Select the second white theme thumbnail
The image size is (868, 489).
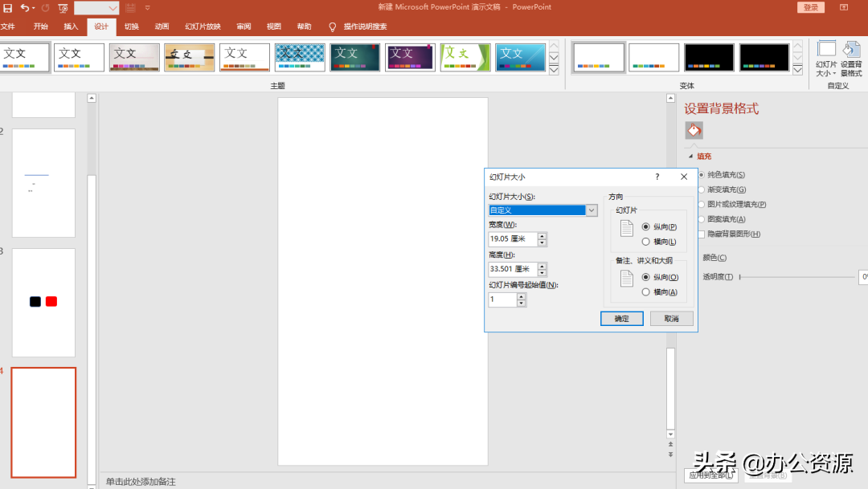point(79,58)
